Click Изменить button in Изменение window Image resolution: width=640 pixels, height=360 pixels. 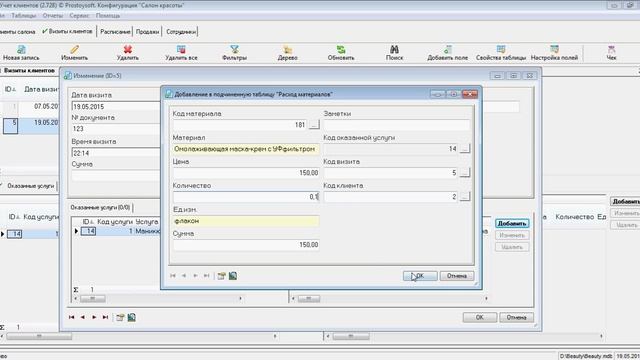click(512, 235)
